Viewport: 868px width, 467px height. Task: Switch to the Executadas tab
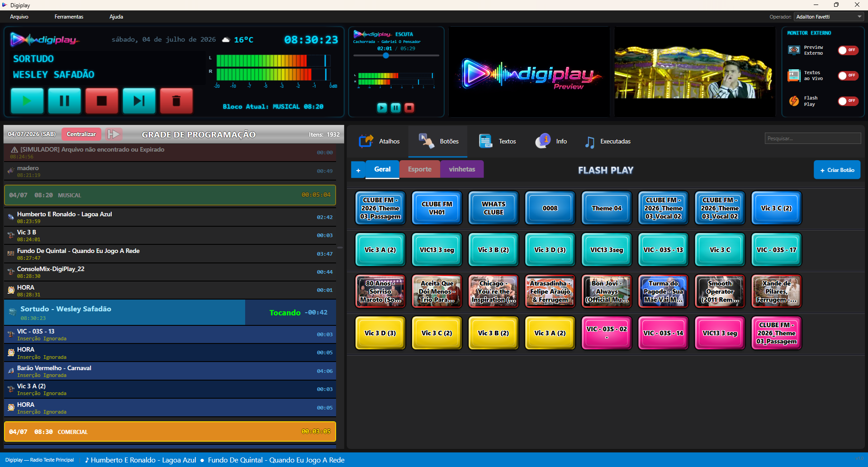(x=607, y=141)
